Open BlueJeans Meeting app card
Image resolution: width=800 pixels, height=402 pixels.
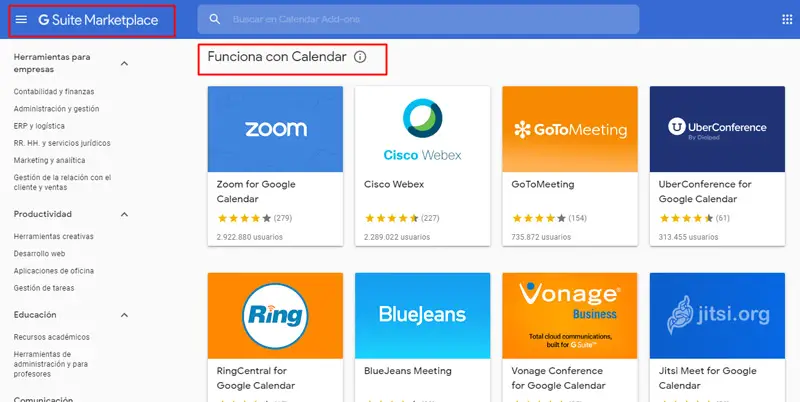pos(423,372)
